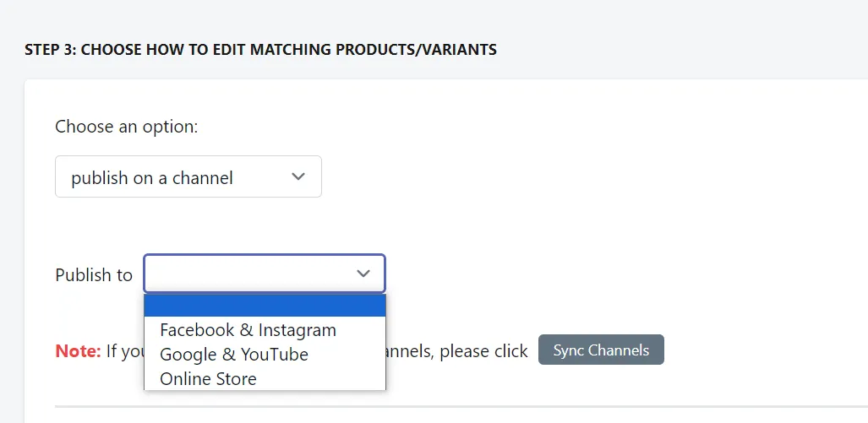The width and height of the screenshot is (868, 423).
Task: Click the word 'Instagram' in dropdown list
Action: click(298, 330)
